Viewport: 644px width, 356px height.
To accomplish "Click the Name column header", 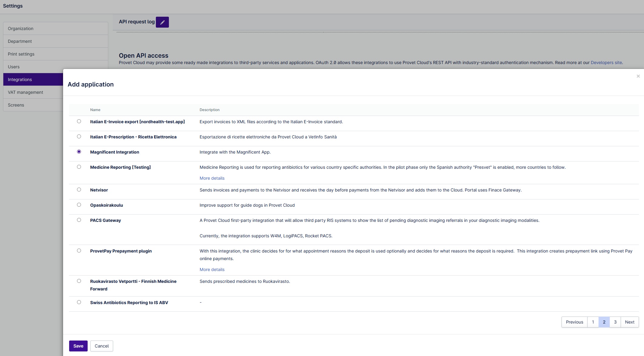I will pyautogui.click(x=95, y=110).
